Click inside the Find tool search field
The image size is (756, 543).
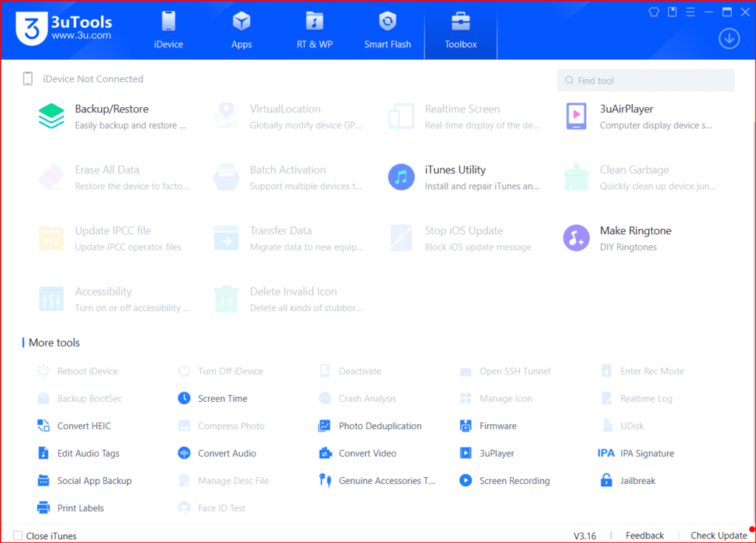point(645,80)
